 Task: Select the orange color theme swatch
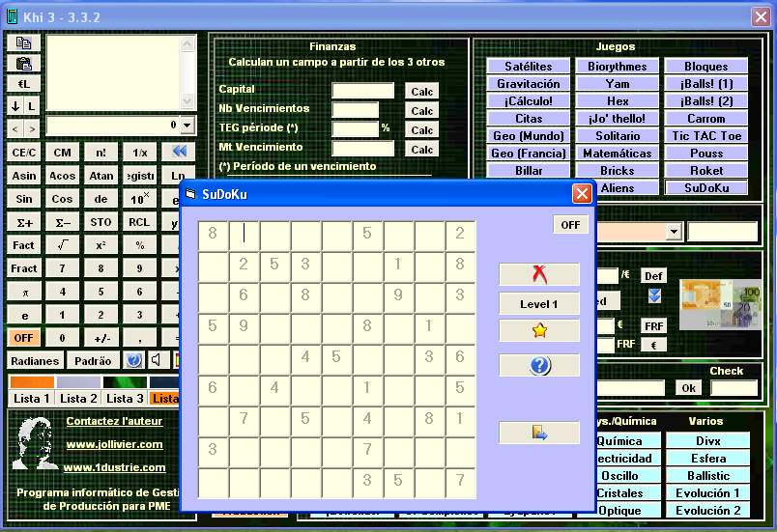(32, 382)
